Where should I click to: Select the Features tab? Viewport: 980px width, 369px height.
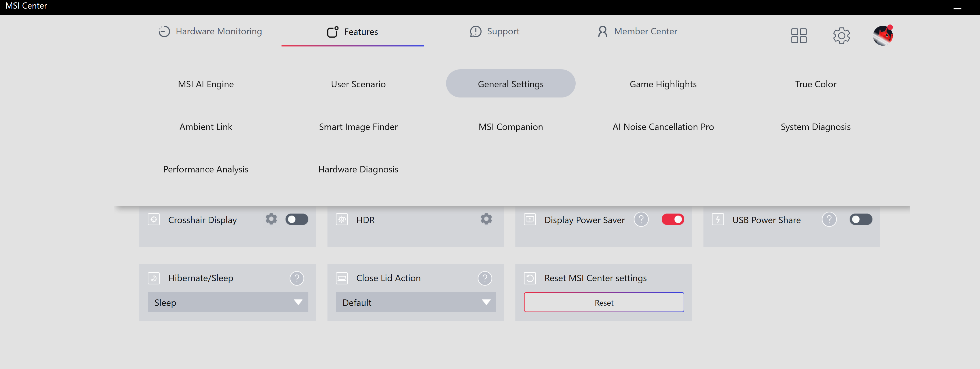coord(352,32)
